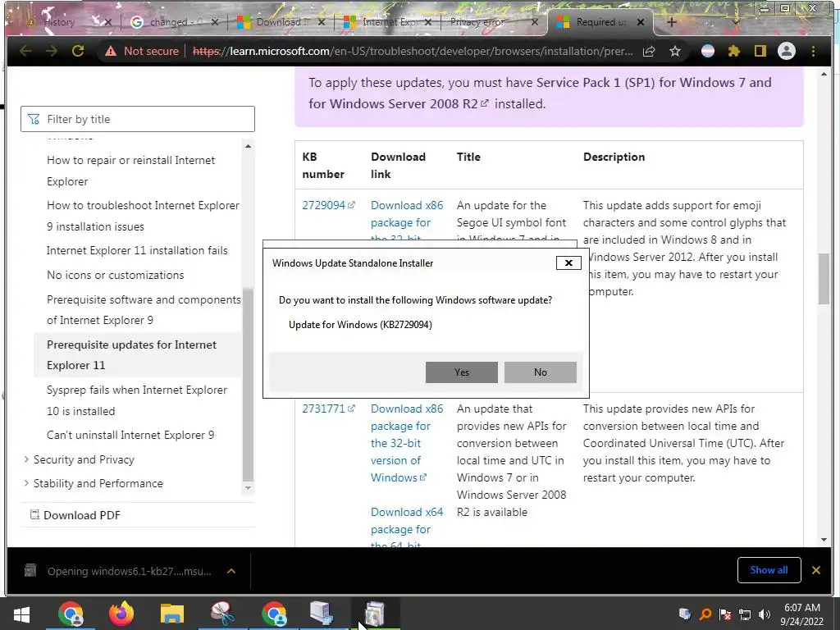Click the network tray icon
840x630 pixels.
(x=745, y=614)
